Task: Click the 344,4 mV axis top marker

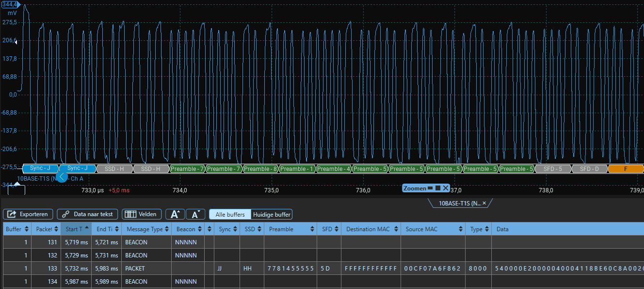Action: 11,4
